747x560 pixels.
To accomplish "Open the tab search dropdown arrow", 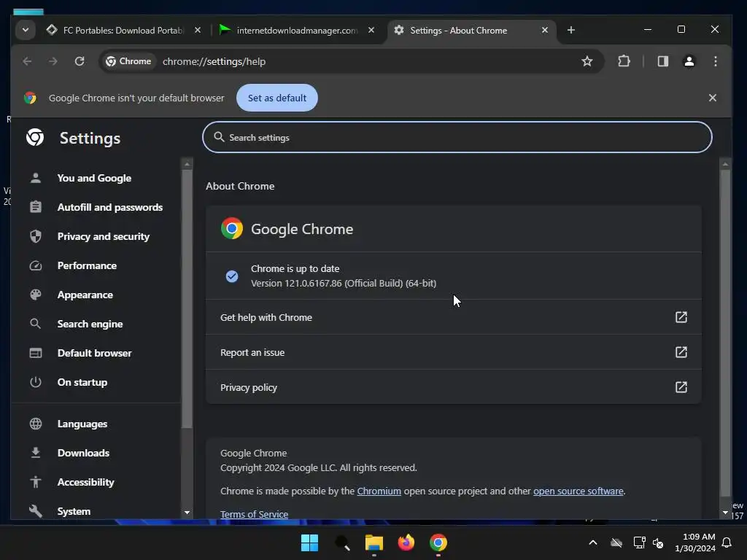I will click(x=26, y=30).
